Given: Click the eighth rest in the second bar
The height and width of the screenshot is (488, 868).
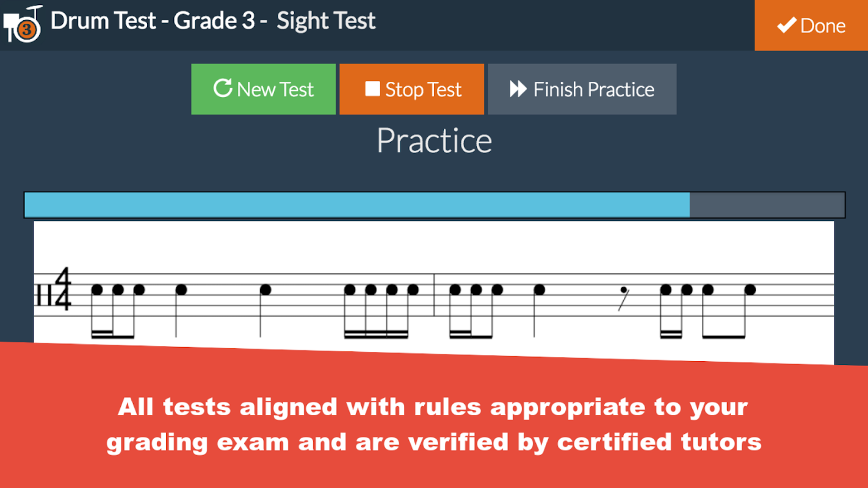Looking at the screenshot, I should [x=623, y=297].
